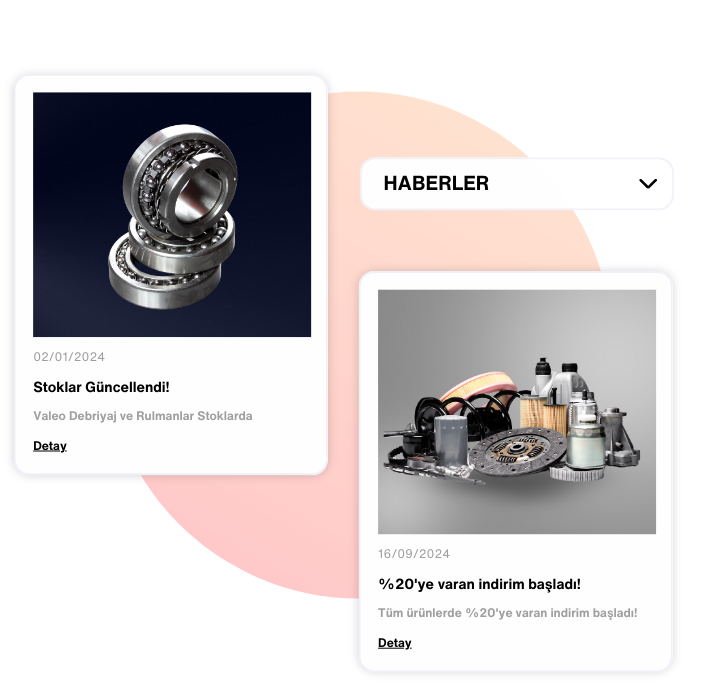The height and width of the screenshot is (690, 704).
Task: Click '%20'ye varan indirim başladı!' headline
Action: tap(480, 585)
